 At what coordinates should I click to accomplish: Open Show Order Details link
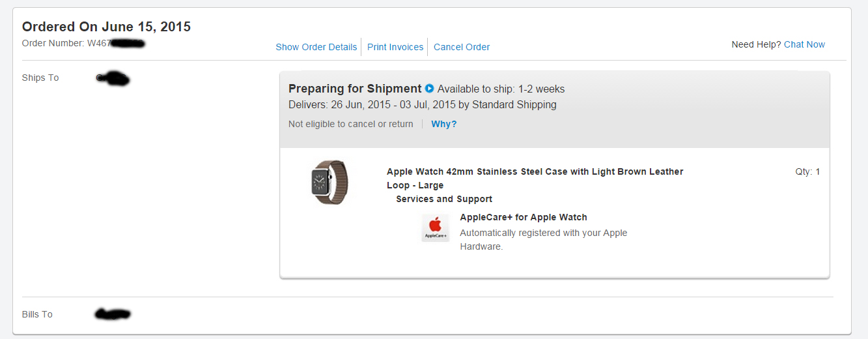[316, 47]
